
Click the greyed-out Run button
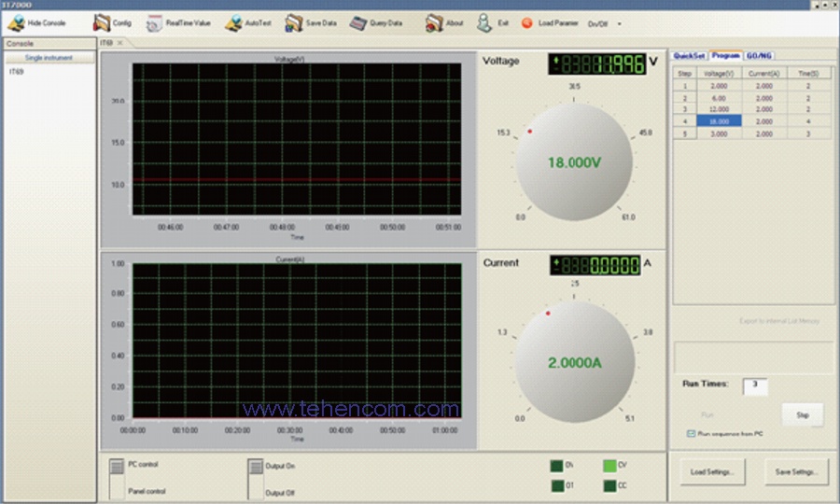707,415
